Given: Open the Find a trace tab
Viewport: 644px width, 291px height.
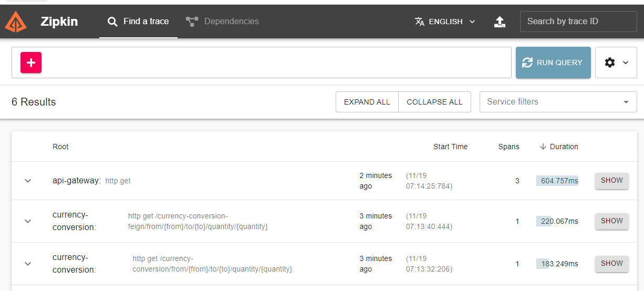Looking at the screenshot, I should [x=138, y=22].
